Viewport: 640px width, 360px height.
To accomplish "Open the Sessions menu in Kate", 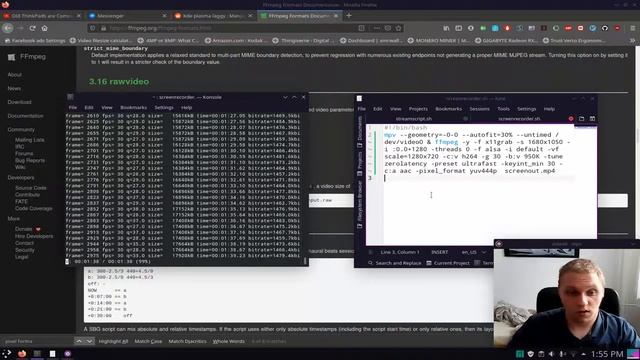I will click(x=479, y=109).
